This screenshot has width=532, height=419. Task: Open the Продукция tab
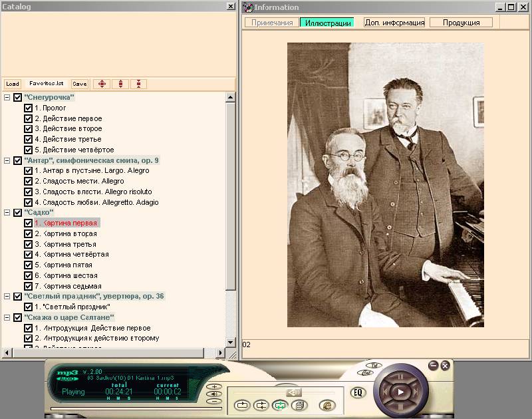click(461, 23)
